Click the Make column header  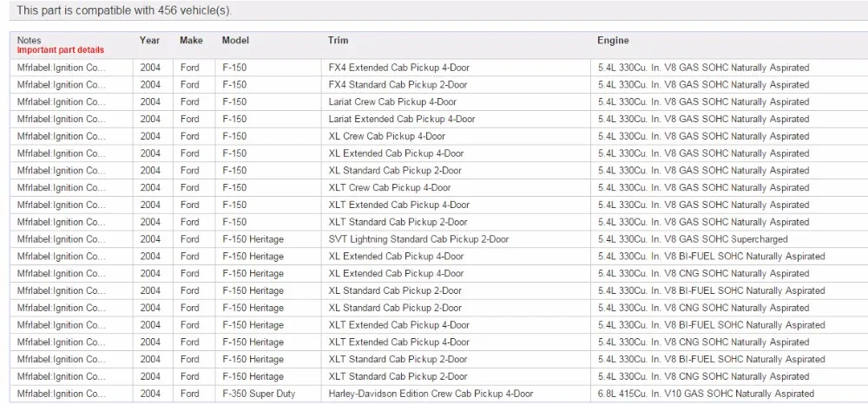pyautogui.click(x=191, y=41)
